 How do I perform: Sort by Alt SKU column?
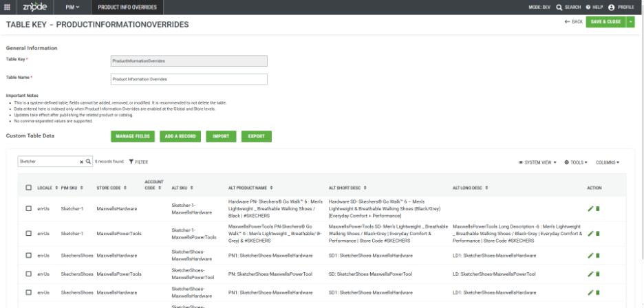(x=192, y=188)
